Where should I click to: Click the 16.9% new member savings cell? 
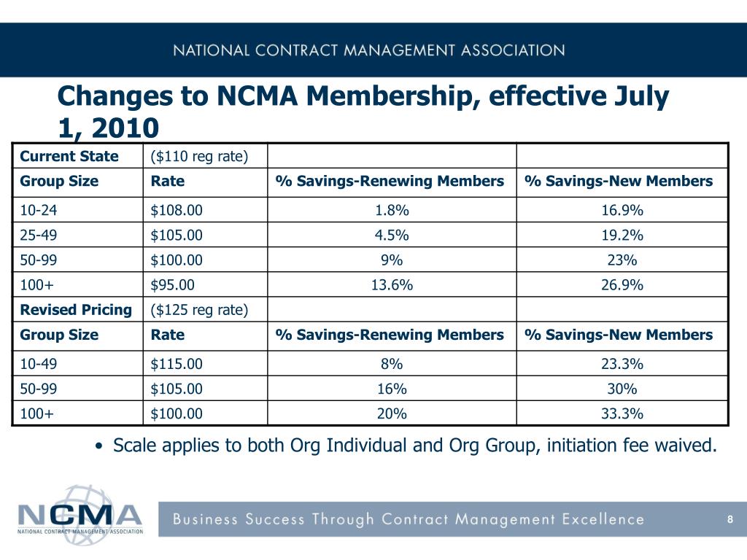click(x=622, y=210)
